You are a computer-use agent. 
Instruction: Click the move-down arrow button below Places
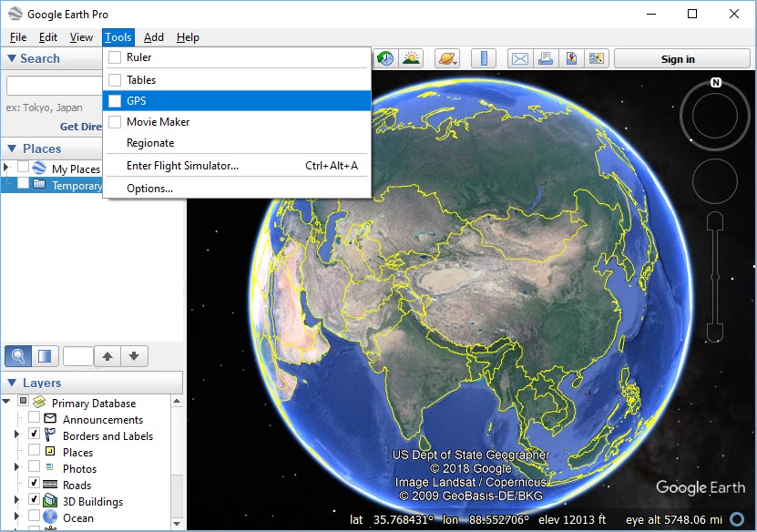(134, 356)
